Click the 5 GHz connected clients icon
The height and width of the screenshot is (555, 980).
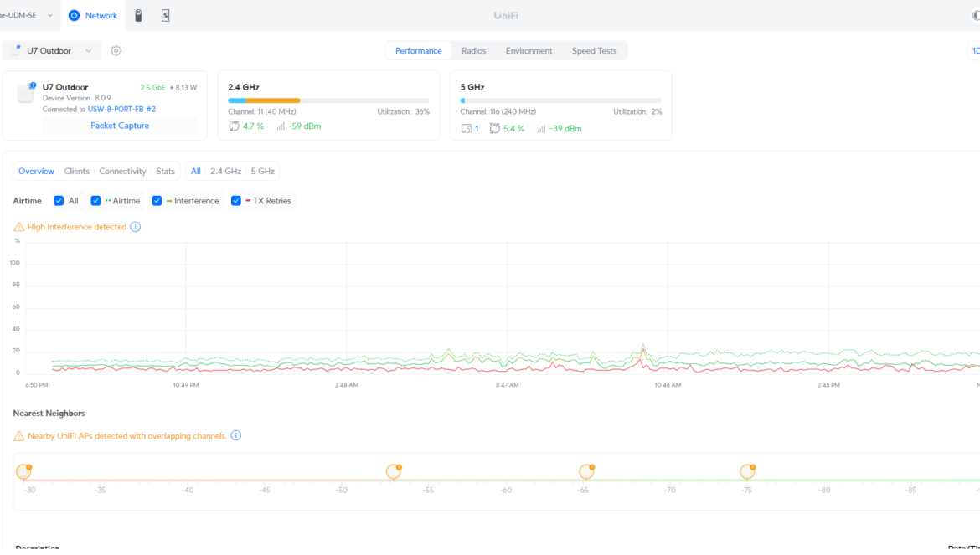click(x=467, y=129)
